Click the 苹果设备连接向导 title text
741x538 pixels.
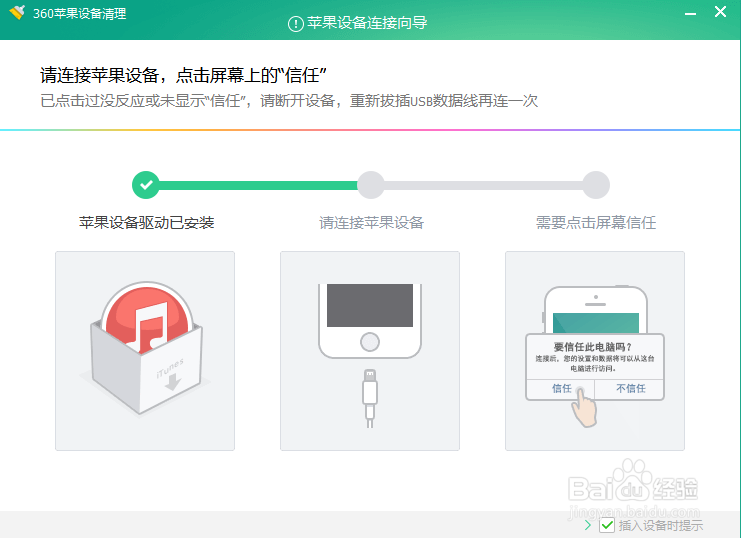click(367, 23)
